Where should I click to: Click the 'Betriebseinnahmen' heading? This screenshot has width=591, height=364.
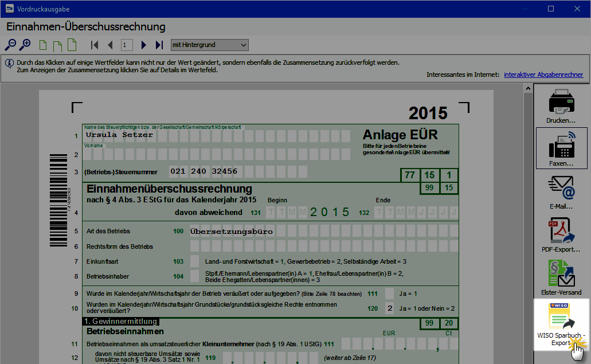click(x=125, y=331)
